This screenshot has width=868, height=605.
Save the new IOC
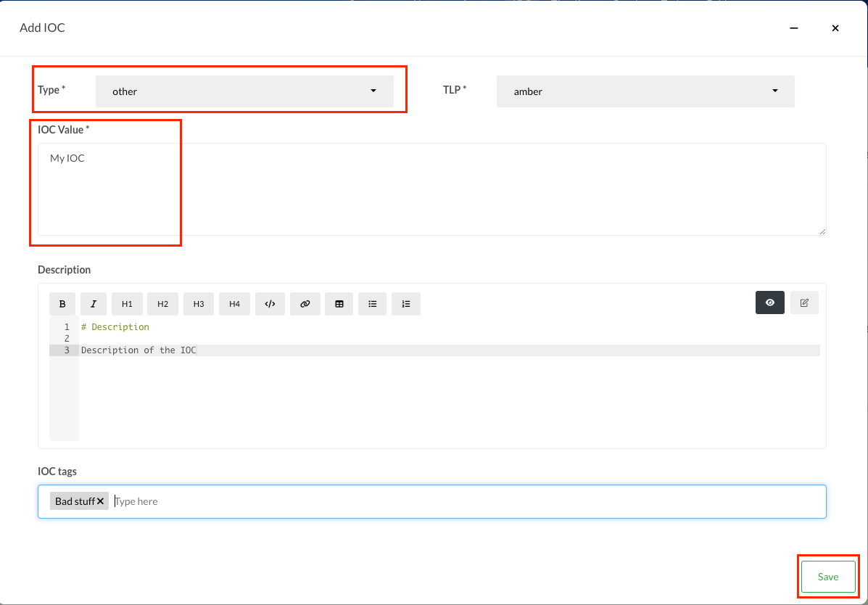pyautogui.click(x=827, y=576)
